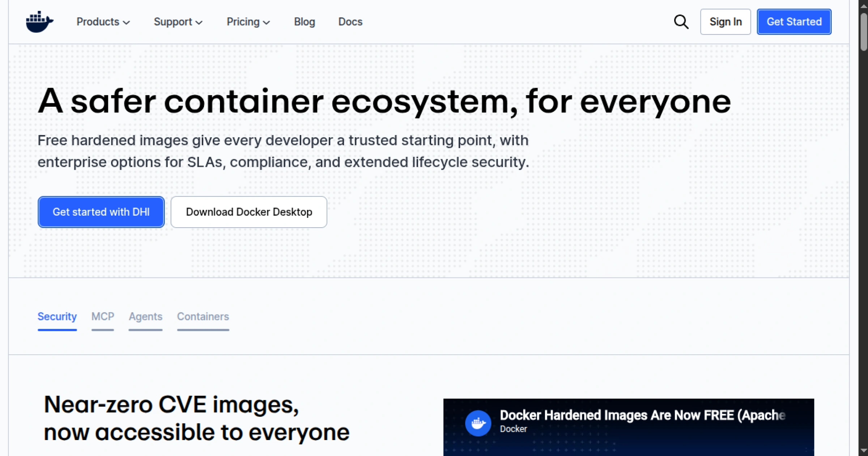Click the Docker channel avatar on video
868x456 pixels.
pyautogui.click(x=478, y=423)
